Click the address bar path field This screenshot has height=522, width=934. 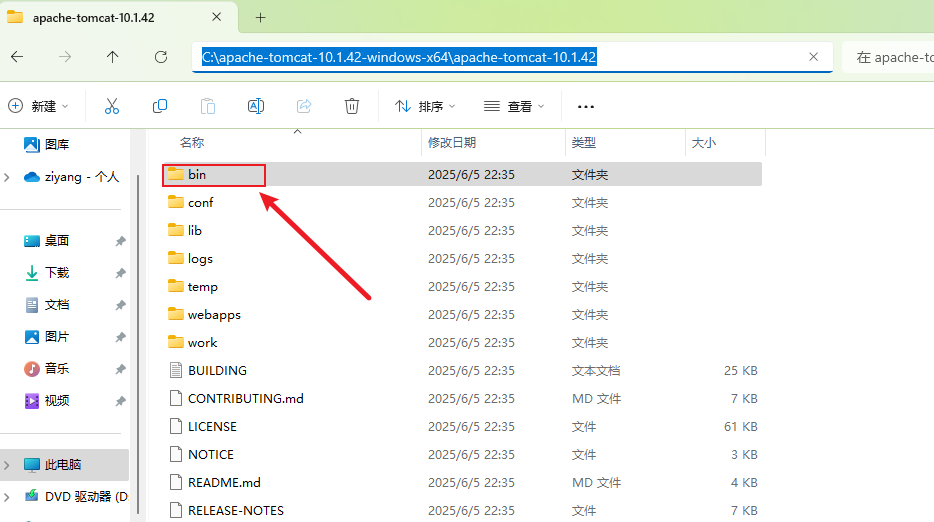(x=512, y=57)
